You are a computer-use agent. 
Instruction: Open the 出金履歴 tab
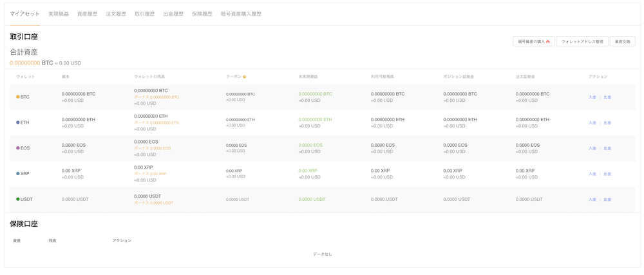(173, 14)
